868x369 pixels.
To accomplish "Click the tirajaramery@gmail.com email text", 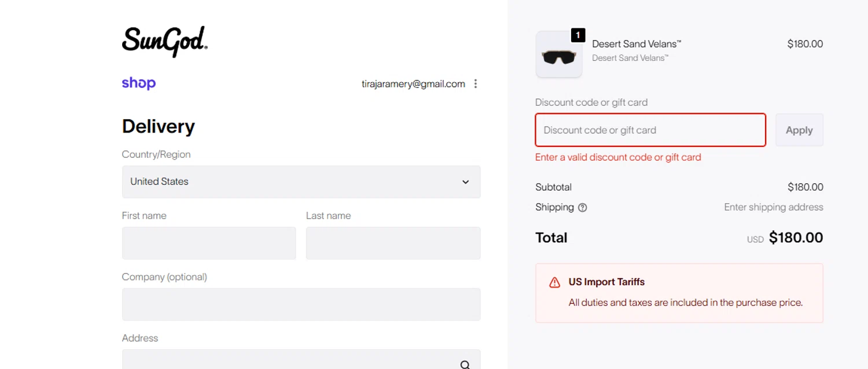I will click(413, 84).
